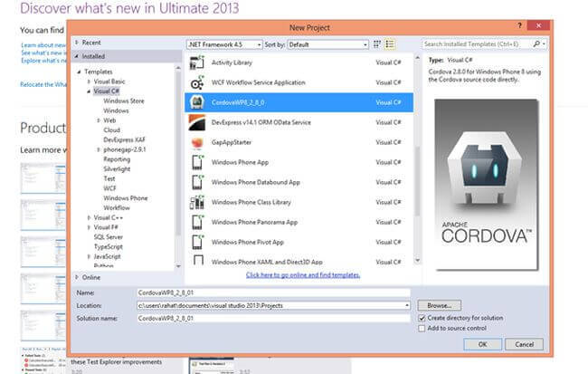This screenshot has width=588, height=374.
Task: Click Windows Phone Pivot App name text
Action: [x=248, y=242]
